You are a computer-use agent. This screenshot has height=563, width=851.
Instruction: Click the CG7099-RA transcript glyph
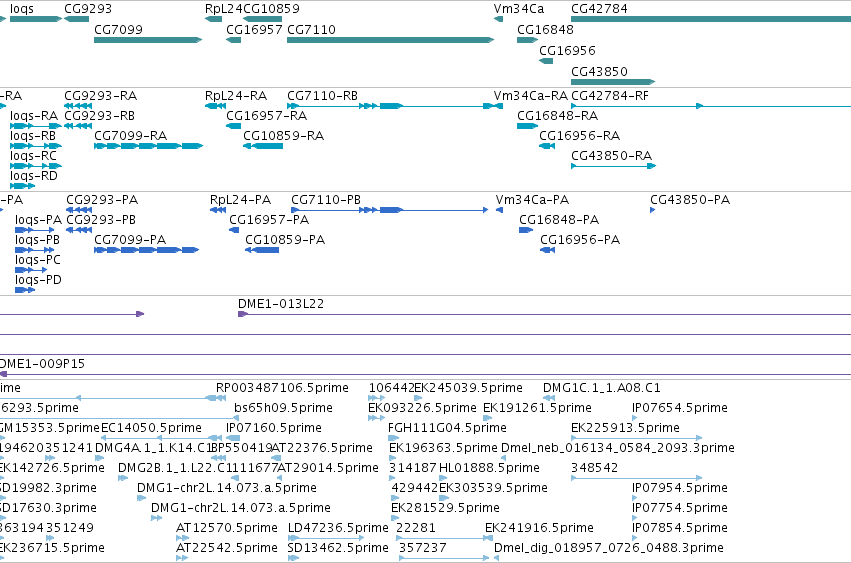(x=148, y=146)
